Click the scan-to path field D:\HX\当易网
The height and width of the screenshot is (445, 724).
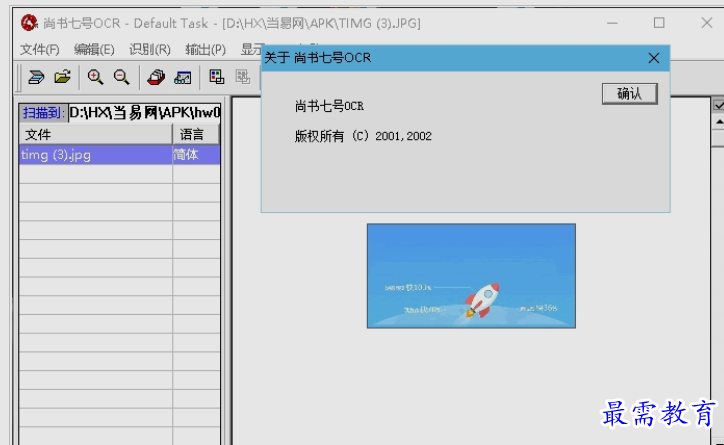pyautogui.click(x=145, y=113)
